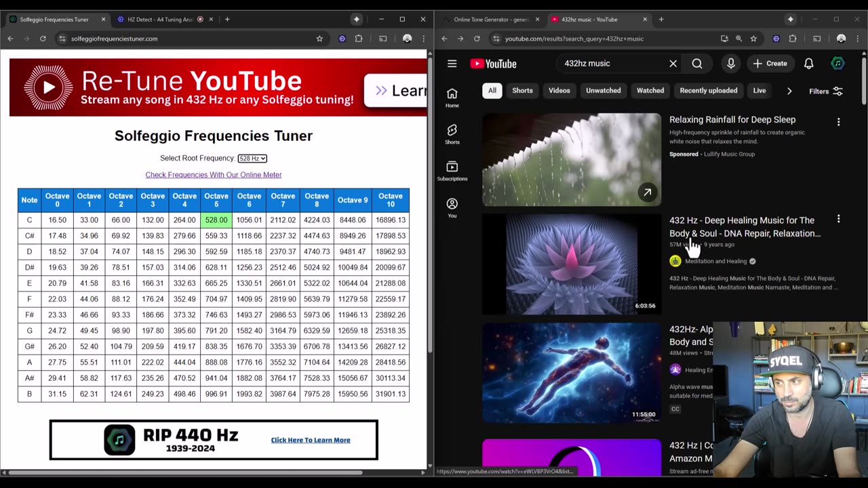Open the floating body 11:55:00 thumbnail
This screenshot has height=488, width=868.
(x=572, y=373)
